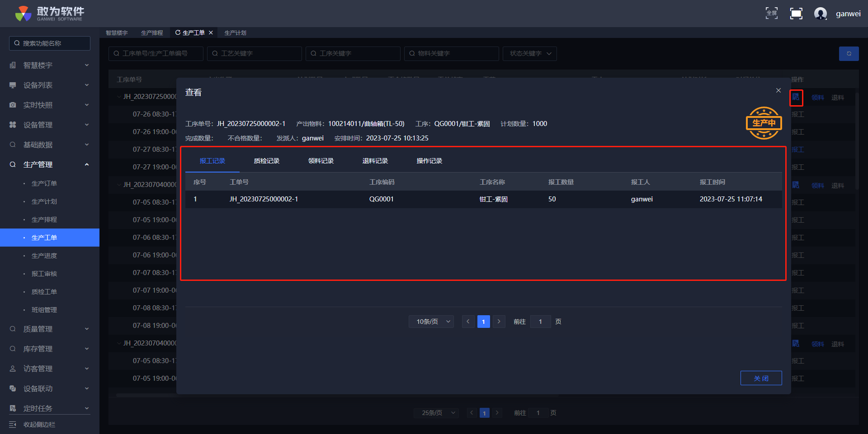
Task: Open the ganwei user avatar menu
Action: 820,14
